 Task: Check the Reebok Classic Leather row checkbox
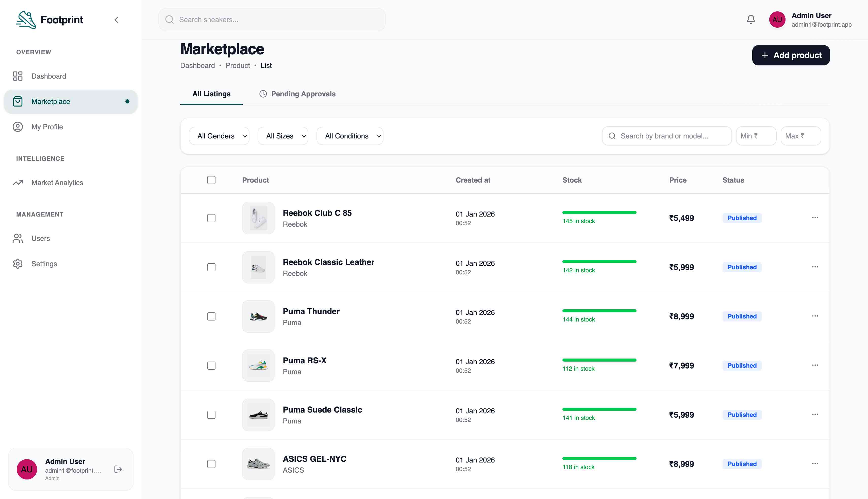(x=211, y=267)
